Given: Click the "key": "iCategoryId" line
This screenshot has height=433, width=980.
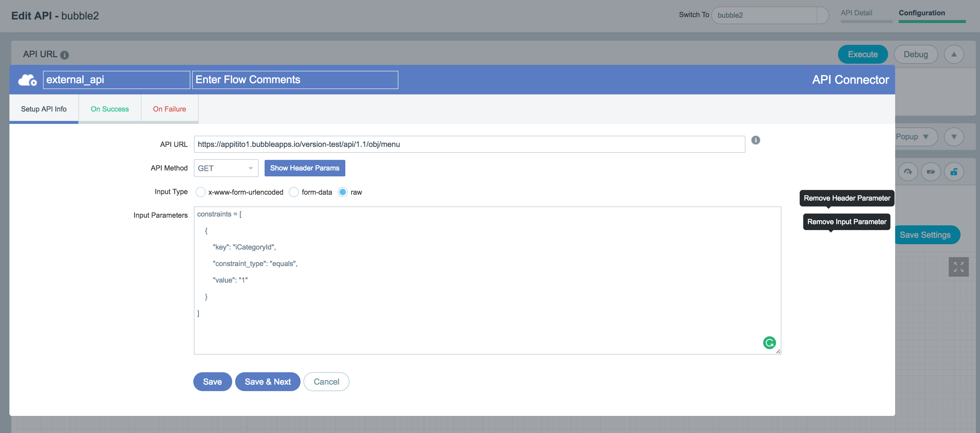Looking at the screenshot, I should pyautogui.click(x=244, y=247).
